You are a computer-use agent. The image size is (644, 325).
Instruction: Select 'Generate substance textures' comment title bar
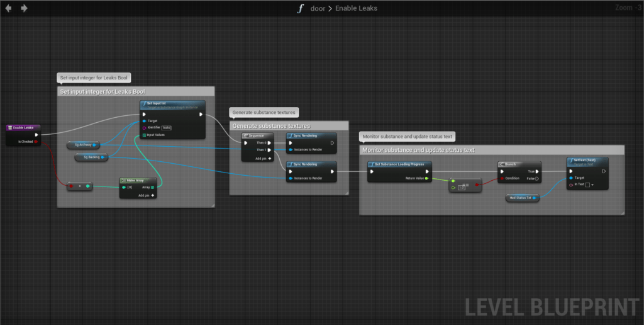click(x=289, y=126)
